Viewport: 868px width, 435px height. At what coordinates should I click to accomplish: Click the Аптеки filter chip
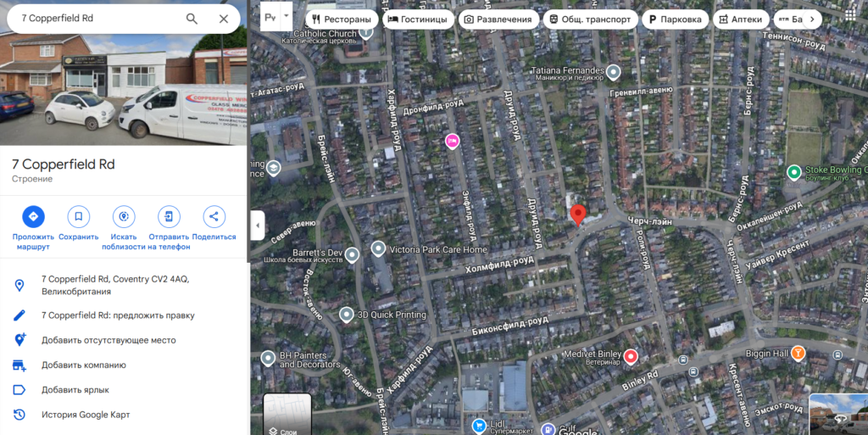tap(741, 20)
